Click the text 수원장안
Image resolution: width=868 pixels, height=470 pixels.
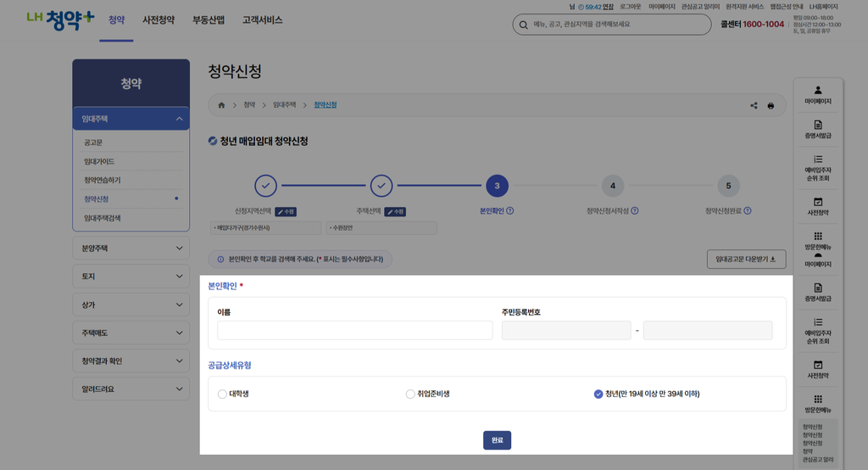(341, 228)
